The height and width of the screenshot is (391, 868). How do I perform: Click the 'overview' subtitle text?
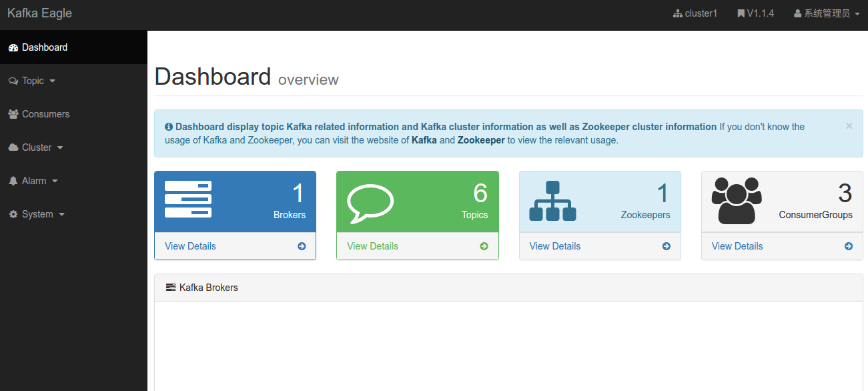(308, 80)
